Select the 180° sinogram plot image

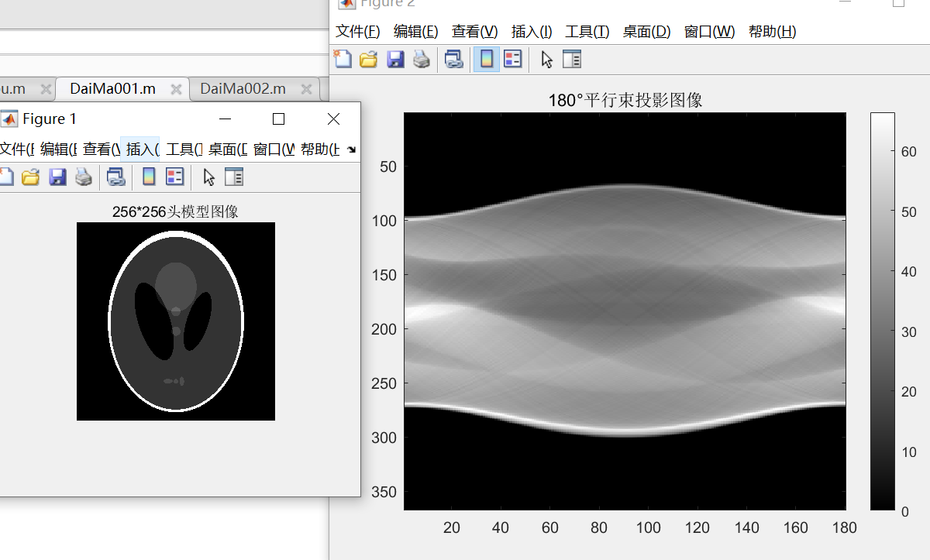tap(624, 310)
